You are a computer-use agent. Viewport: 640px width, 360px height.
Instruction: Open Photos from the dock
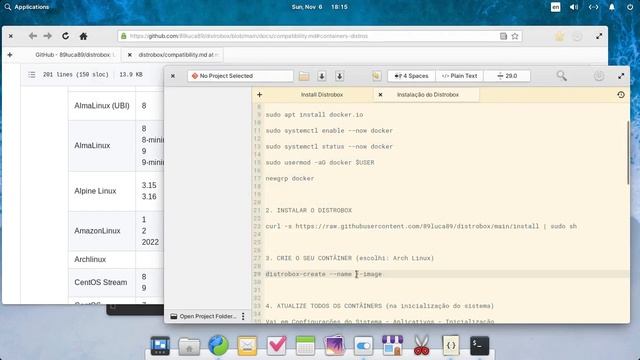pos(334,345)
